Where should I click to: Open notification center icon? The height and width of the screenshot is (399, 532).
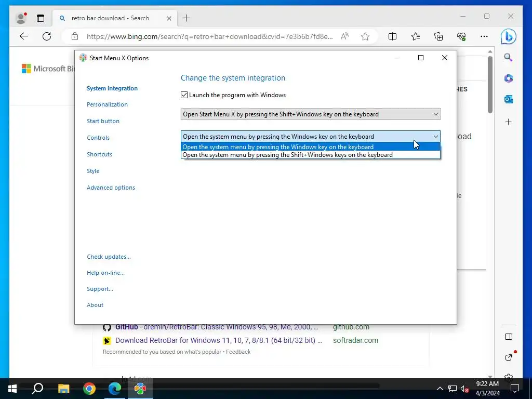pyautogui.click(x=515, y=389)
